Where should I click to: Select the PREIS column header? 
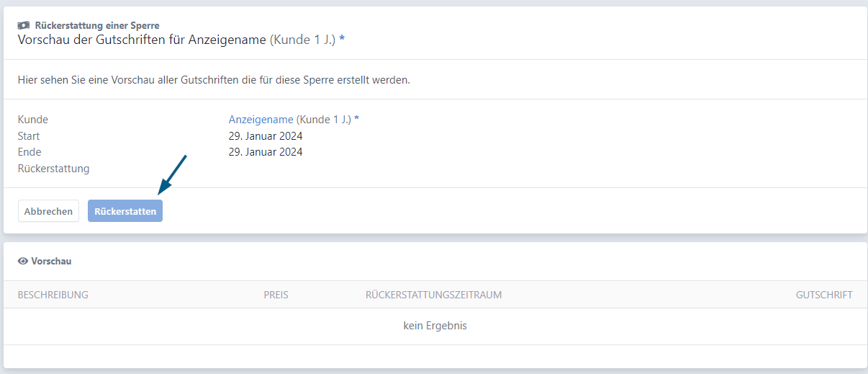click(x=276, y=295)
